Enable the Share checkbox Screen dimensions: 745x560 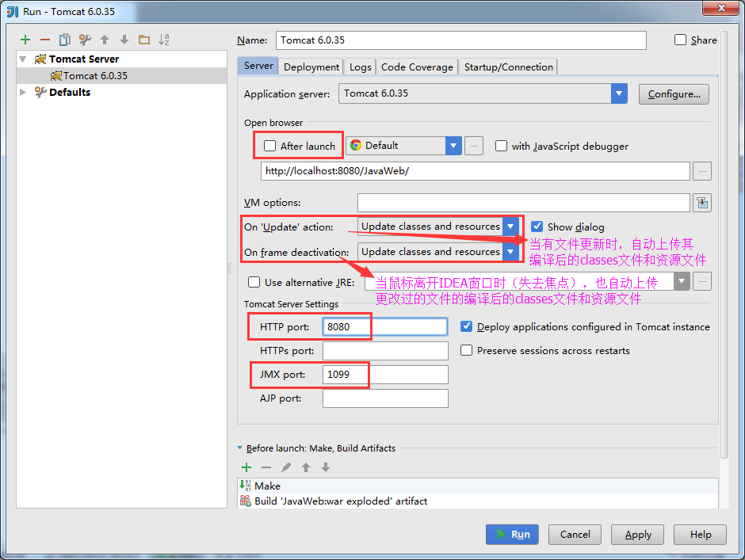680,40
